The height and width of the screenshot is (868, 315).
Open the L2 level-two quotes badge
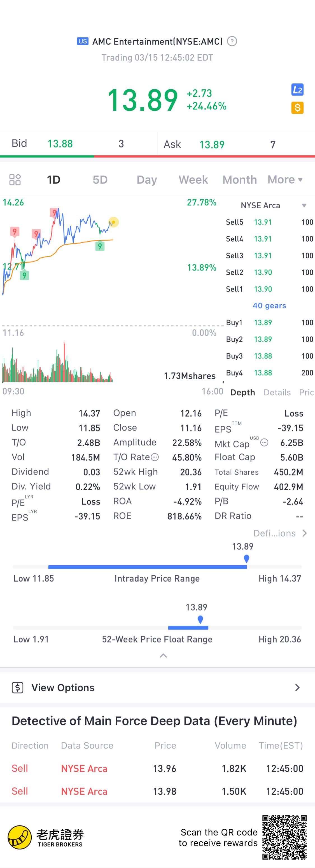pos(297,90)
